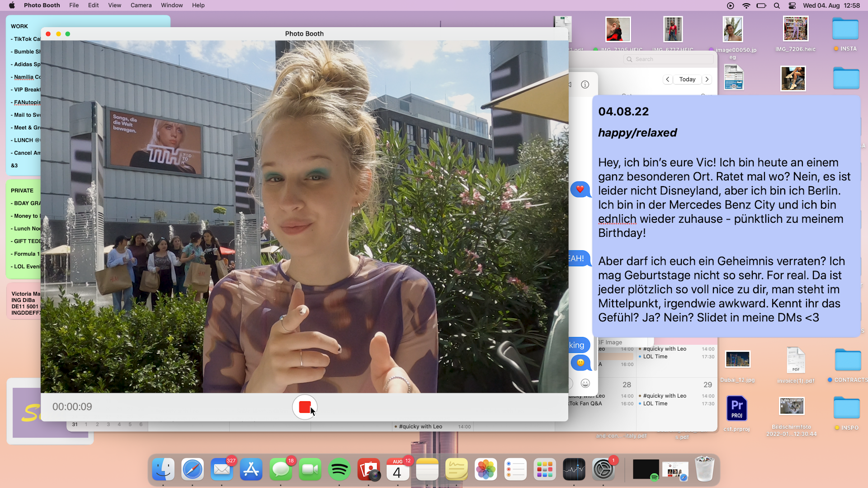Click the Now Playing menu bar icon
The height and width of the screenshot is (488, 868).
coord(731,5)
